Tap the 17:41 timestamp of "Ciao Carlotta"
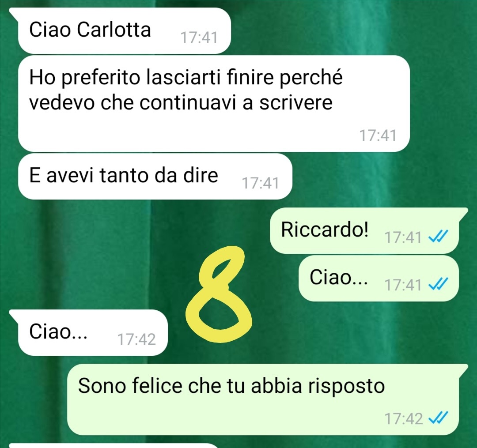The width and height of the screenshot is (477, 448). 199,38
